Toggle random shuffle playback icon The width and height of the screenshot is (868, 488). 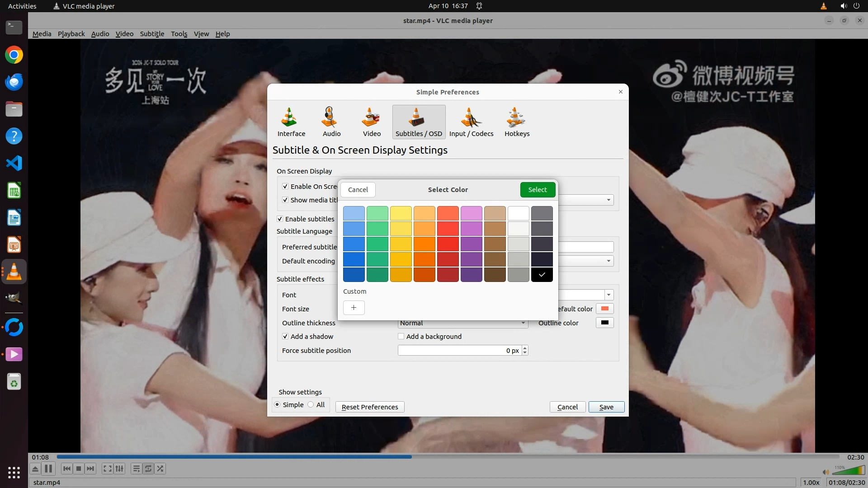pyautogui.click(x=160, y=469)
